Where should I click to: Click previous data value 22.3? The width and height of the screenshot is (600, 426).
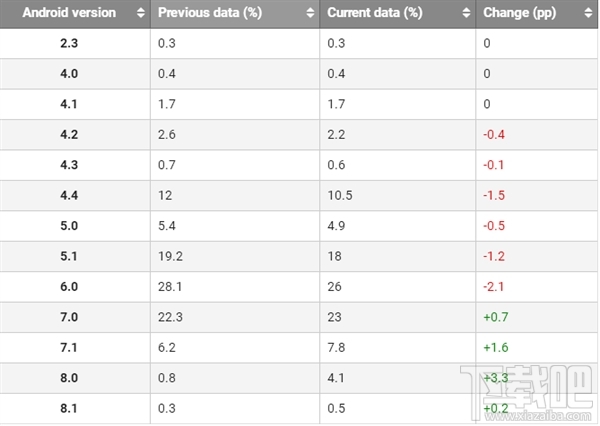[x=171, y=319]
